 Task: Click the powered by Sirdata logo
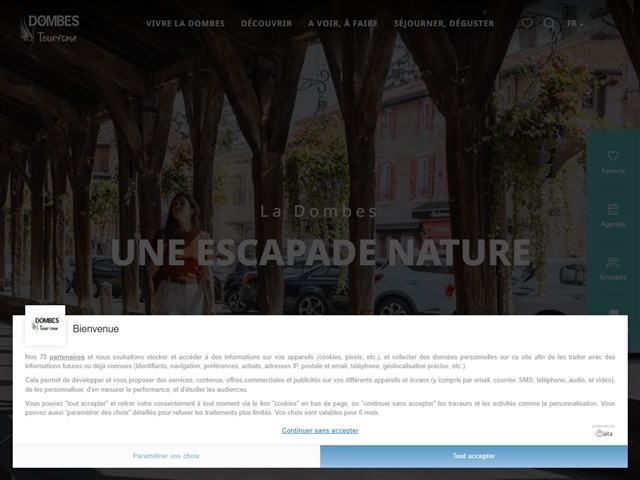604,431
